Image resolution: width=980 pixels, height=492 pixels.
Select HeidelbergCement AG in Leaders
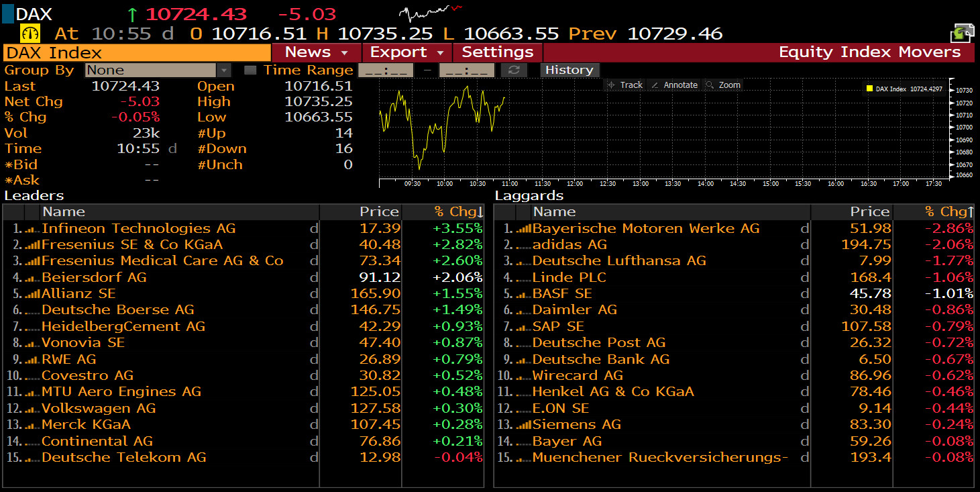coord(123,327)
